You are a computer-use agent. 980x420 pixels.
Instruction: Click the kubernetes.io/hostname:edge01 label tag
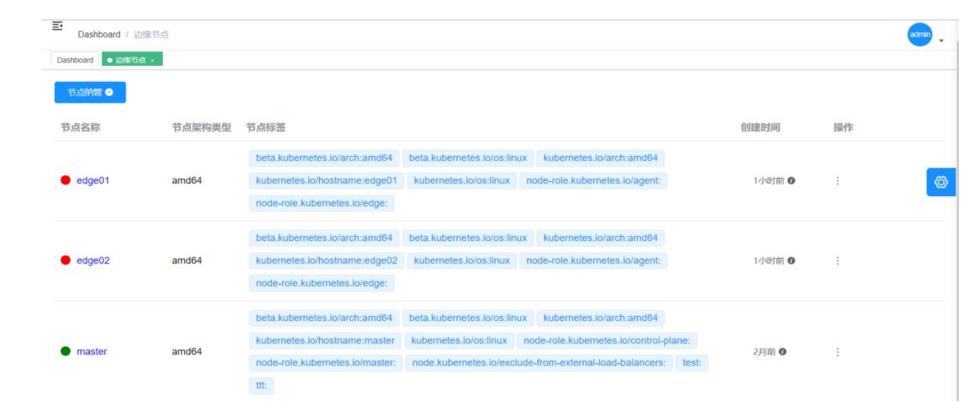pyautogui.click(x=326, y=180)
